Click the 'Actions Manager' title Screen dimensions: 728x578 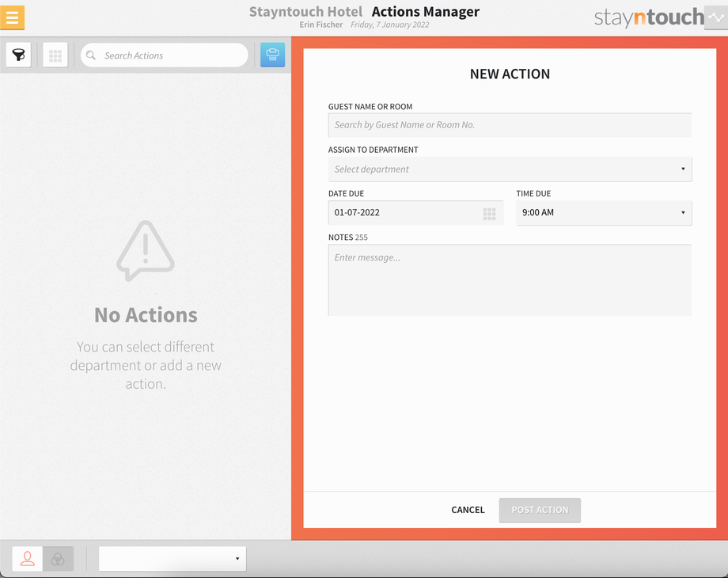[425, 12]
